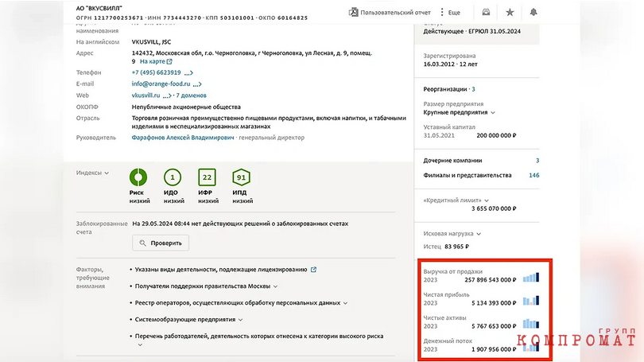Expand more phone numbers arrow
This screenshot has height=362, width=644.
click(188, 72)
